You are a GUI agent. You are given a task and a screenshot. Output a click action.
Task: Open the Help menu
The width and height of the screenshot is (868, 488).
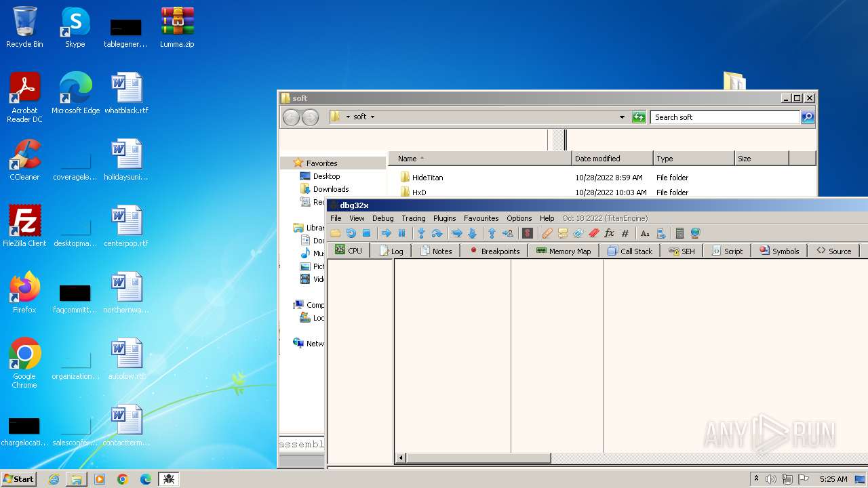[547, 218]
